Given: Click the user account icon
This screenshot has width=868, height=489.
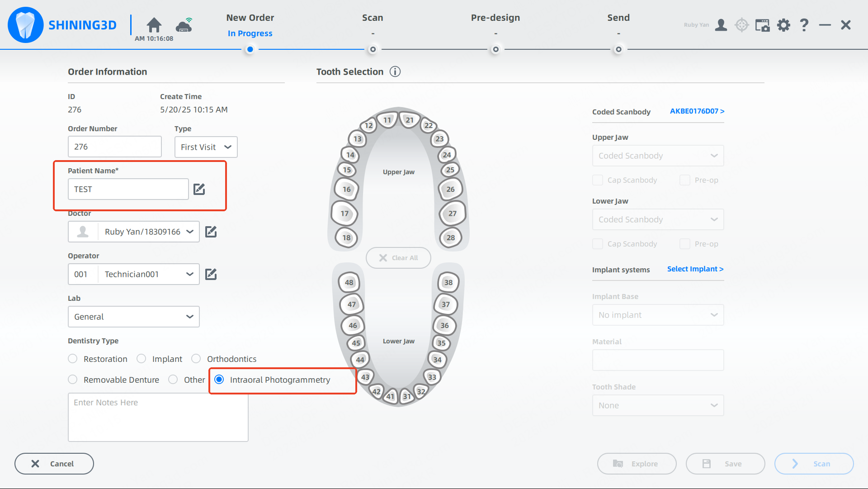Looking at the screenshot, I should tap(721, 25).
